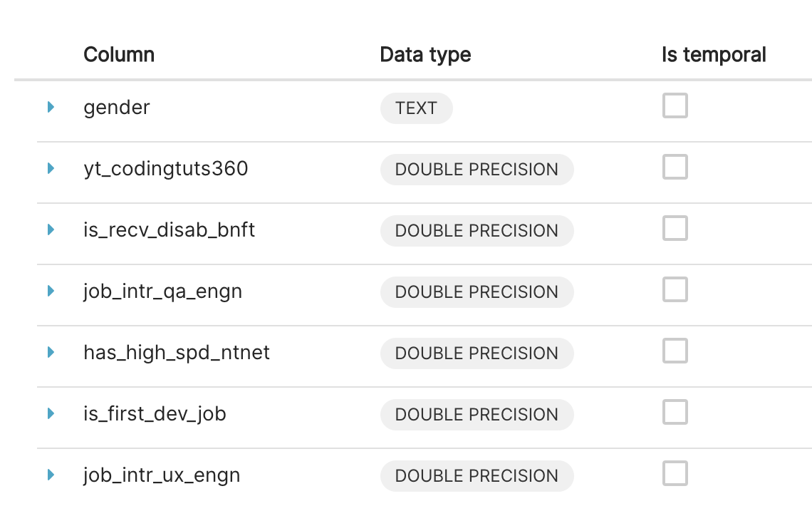This screenshot has width=812, height=506.
Task: Expand the is_first_dev_job row
Action: [x=50, y=413]
